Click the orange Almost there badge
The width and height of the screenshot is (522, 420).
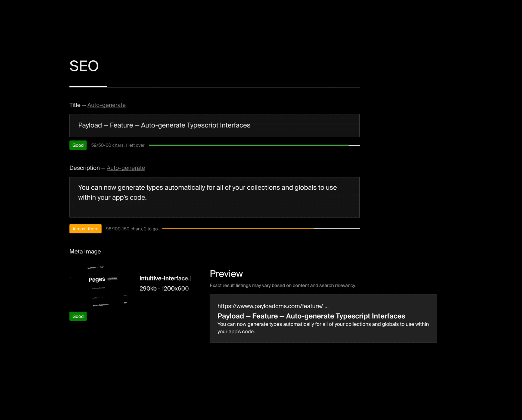[85, 229]
